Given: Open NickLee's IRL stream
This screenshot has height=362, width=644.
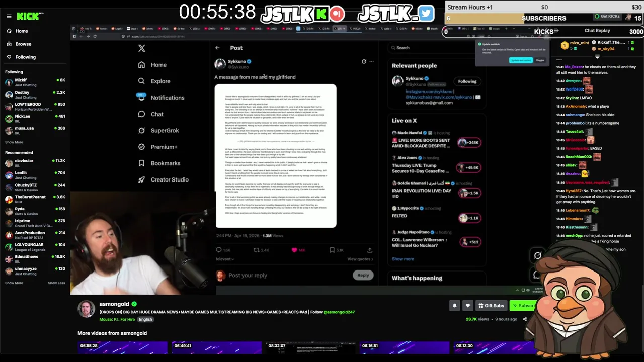Looking at the screenshot, I should pyautogui.click(x=35, y=119).
